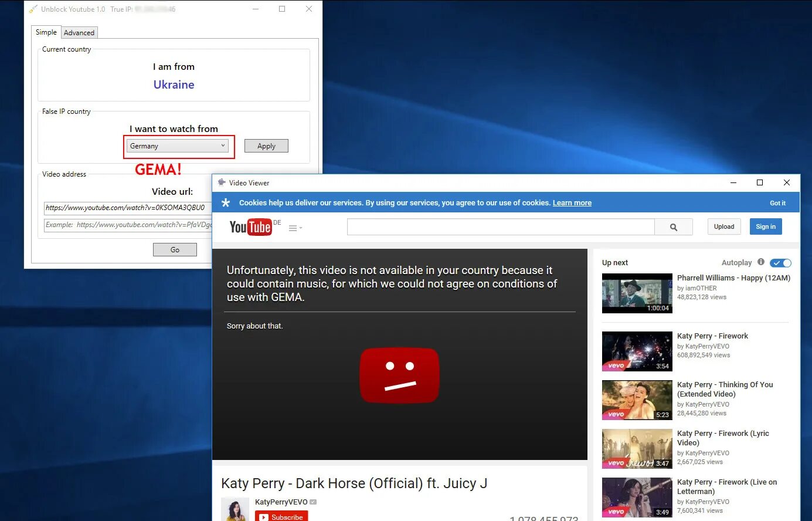Open the Learn more cookie link
The width and height of the screenshot is (812, 521).
pyautogui.click(x=572, y=203)
